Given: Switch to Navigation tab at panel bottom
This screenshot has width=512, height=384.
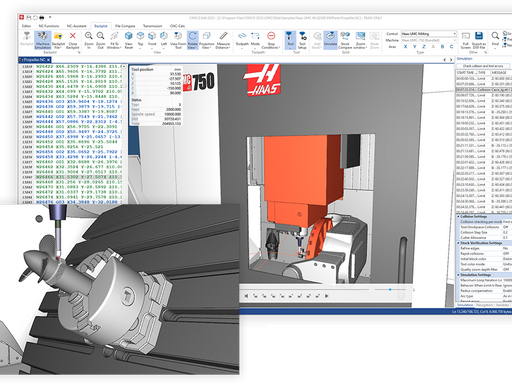Looking at the screenshot, I should pyautogui.click(x=484, y=305).
